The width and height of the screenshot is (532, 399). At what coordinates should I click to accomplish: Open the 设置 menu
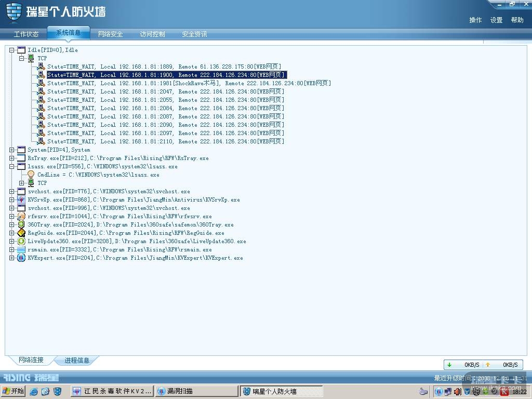pyautogui.click(x=496, y=20)
